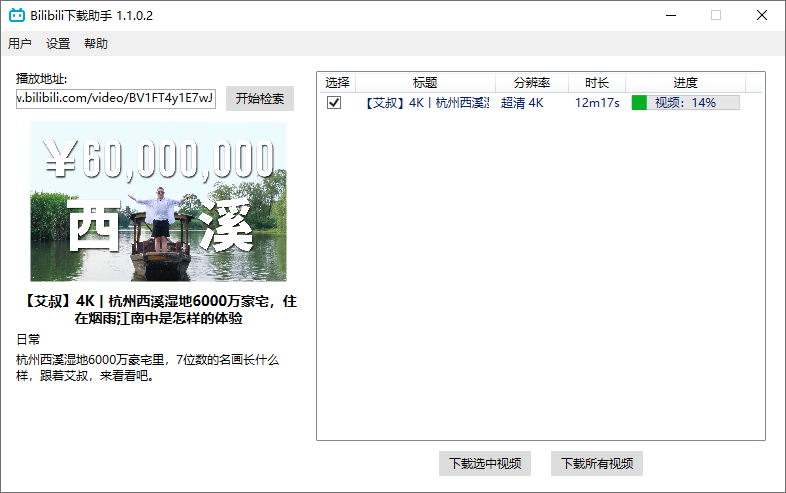
Task: Click the 下载选中视频 button
Action: [484, 464]
